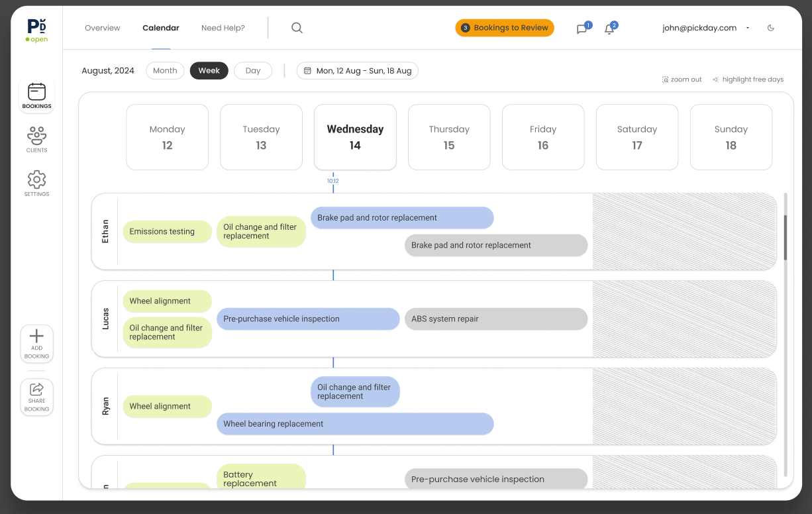Toggle dark mode moon icon
Image resolution: width=812 pixels, height=514 pixels.
coord(771,28)
